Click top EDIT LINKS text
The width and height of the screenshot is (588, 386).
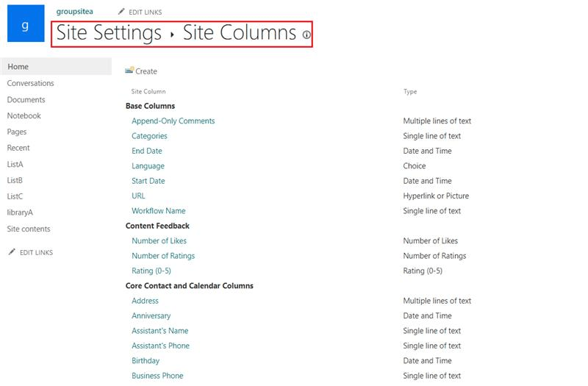(145, 12)
